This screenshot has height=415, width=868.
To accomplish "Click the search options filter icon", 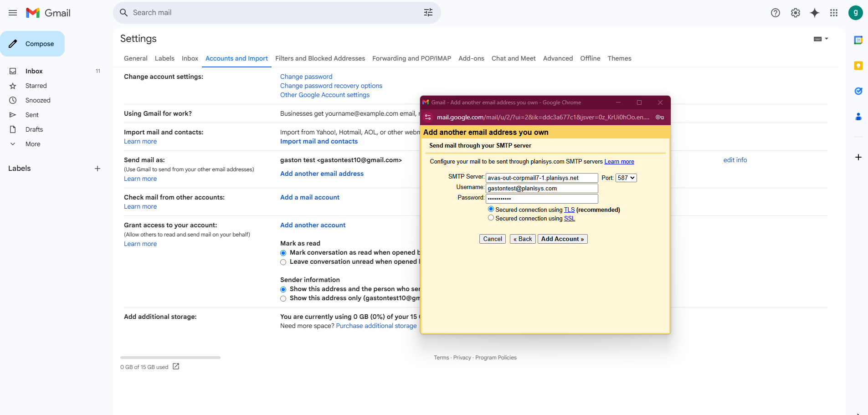I will tap(428, 13).
